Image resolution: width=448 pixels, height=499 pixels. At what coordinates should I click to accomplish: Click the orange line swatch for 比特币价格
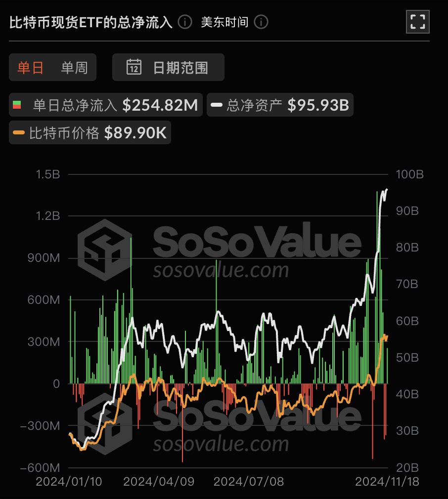[19, 132]
